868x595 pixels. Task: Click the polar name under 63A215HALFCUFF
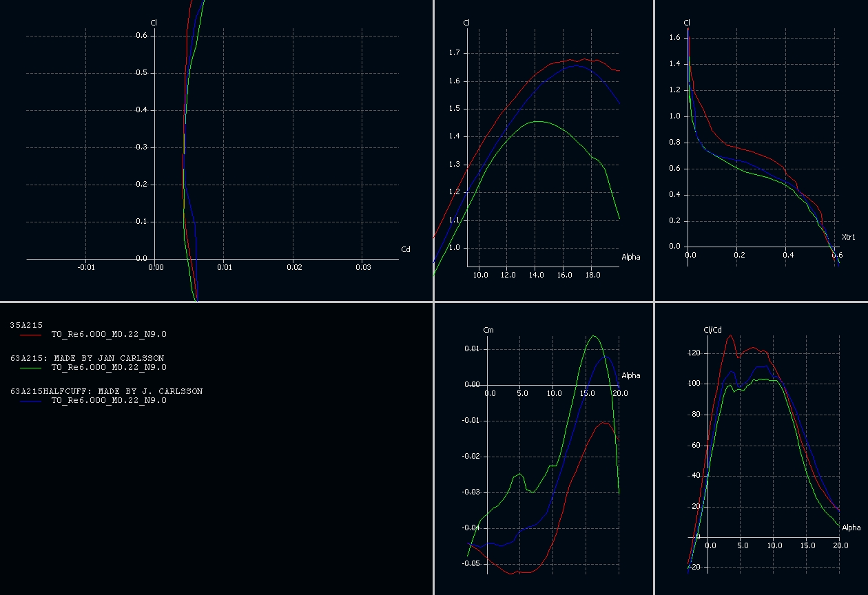[x=109, y=401]
